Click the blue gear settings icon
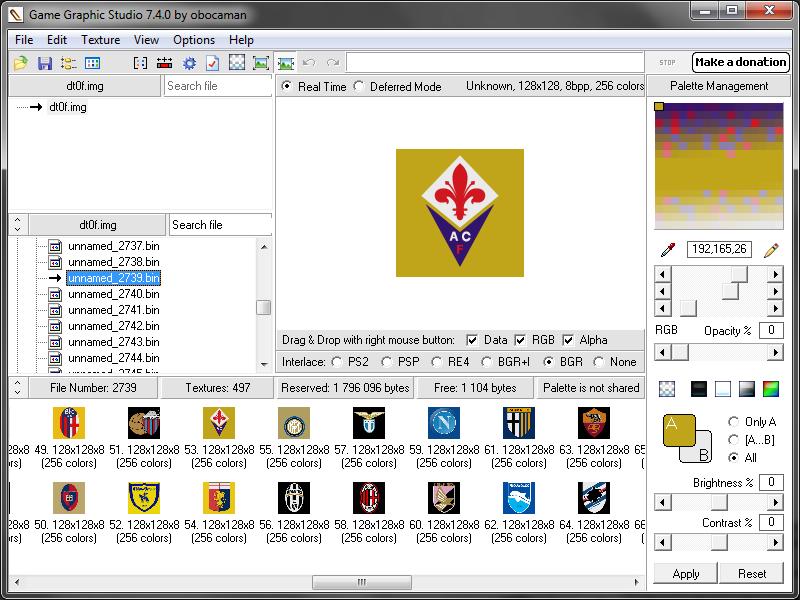The width and height of the screenshot is (800, 600). pyautogui.click(x=189, y=63)
